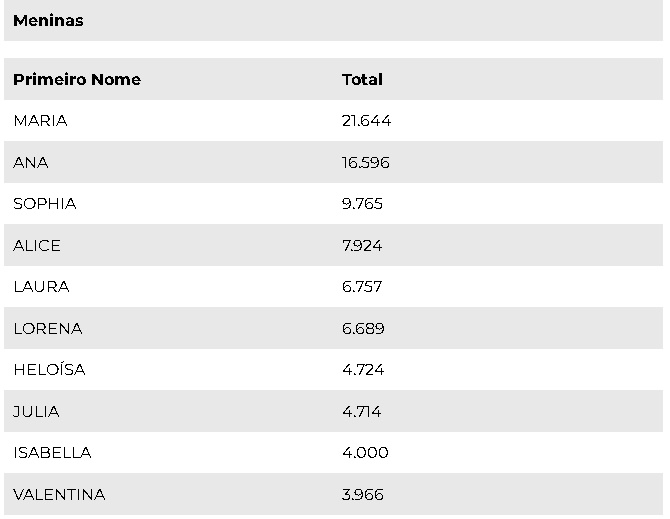670x519 pixels.
Task: Click the SOPHIA name cell
Action: coord(44,204)
